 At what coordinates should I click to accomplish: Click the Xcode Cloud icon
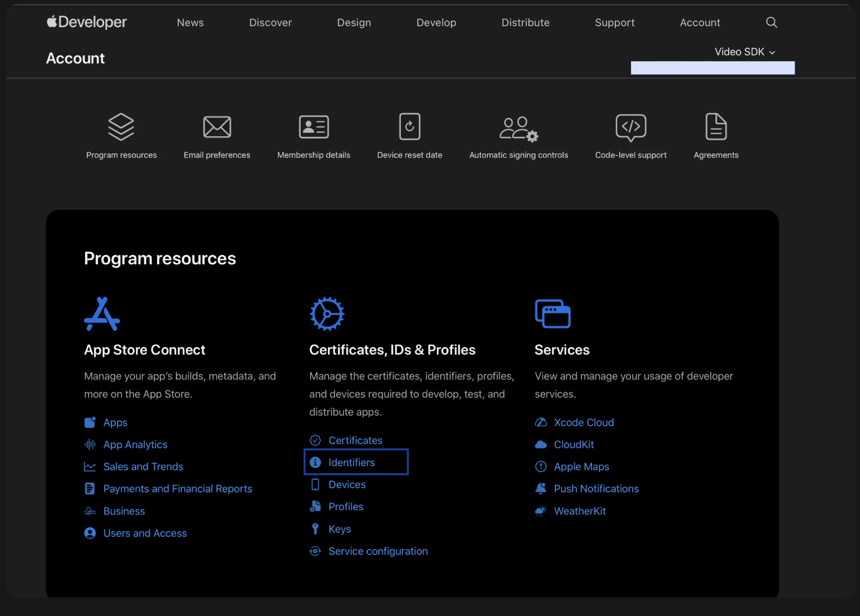[541, 422]
